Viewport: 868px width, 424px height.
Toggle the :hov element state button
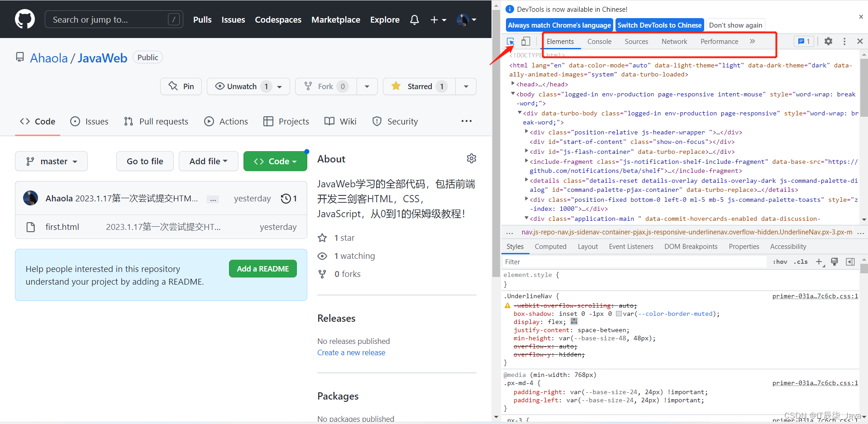780,262
